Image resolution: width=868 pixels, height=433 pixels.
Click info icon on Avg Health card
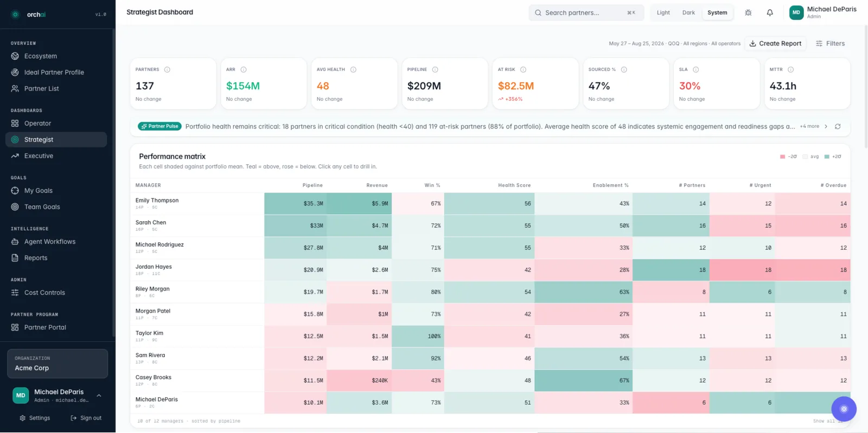pyautogui.click(x=353, y=69)
